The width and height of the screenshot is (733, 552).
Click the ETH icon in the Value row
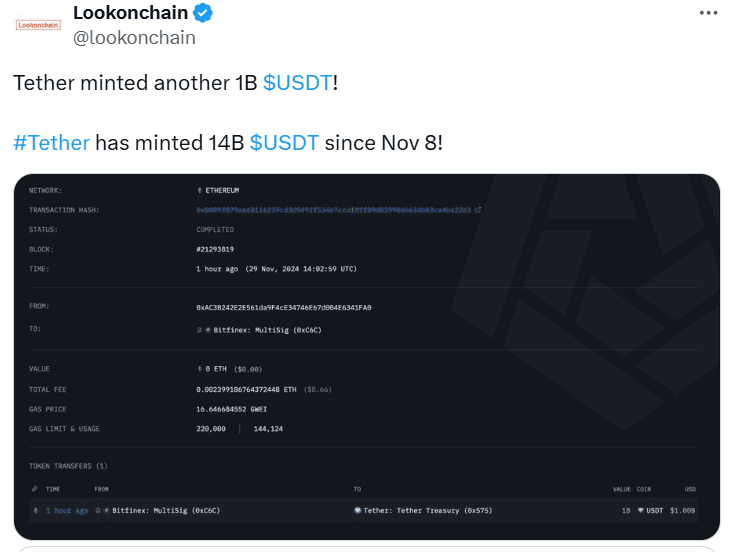tap(200, 369)
